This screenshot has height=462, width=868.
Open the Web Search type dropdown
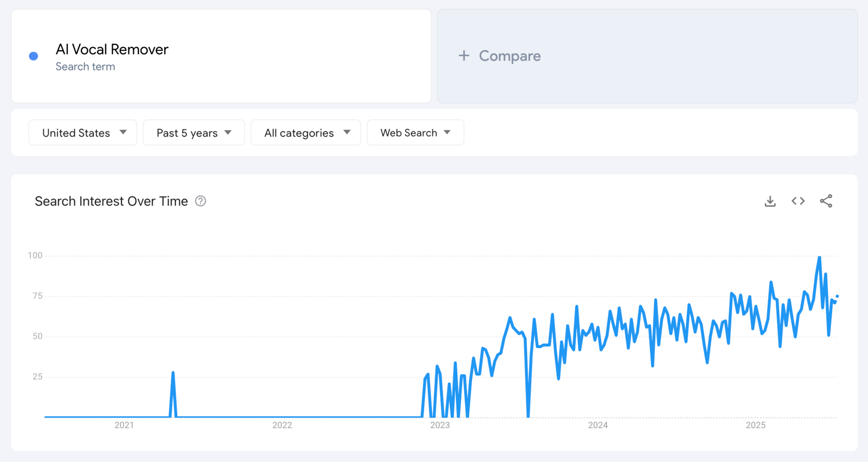coord(415,132)
